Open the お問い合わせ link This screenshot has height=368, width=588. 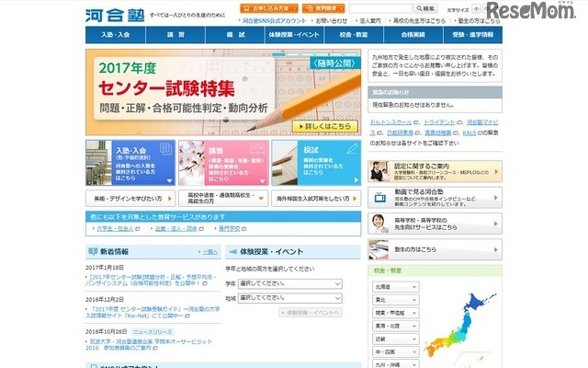click(331, 21)
